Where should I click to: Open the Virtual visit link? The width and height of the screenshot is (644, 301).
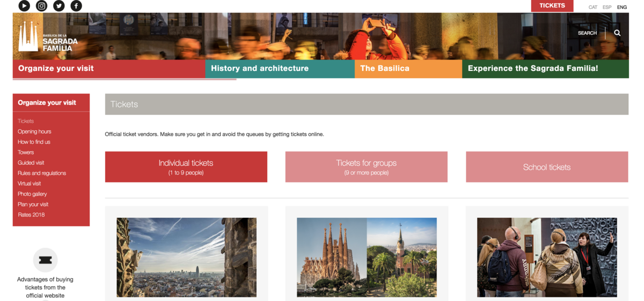click(30, 183)
